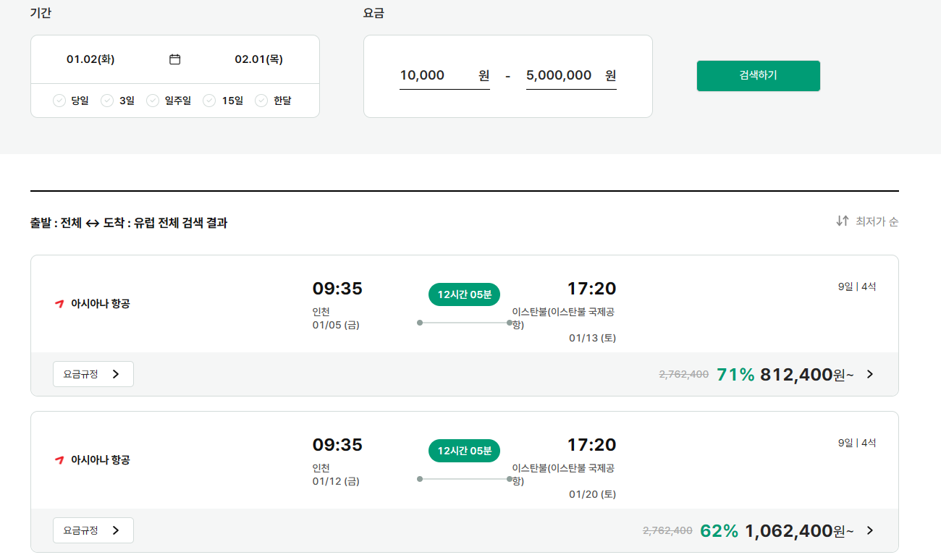Screen dimensions: 941x560
Task: Click struck-through 2,762,400 on 62% row
Action: pyautogui.click(x=667, y=530)
